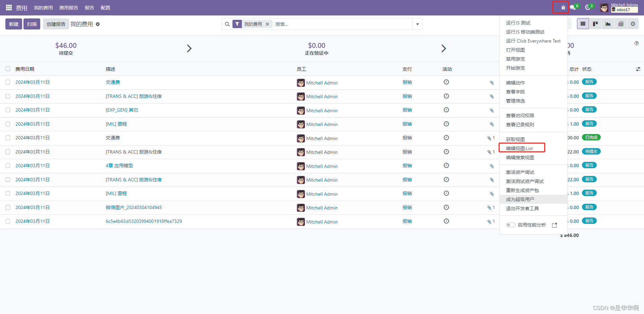Click the 已完成 status badge
This screenshot has height=314, width=644.
(x=591, y=137)
